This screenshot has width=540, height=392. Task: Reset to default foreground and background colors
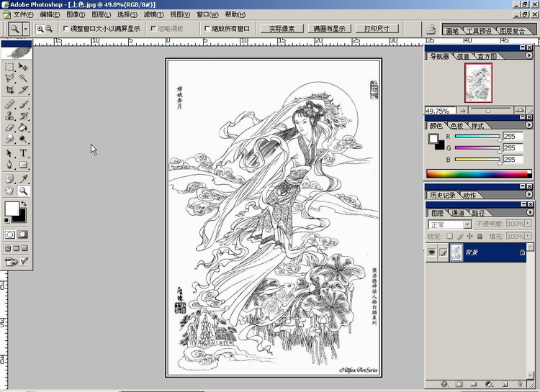pyautogui.click(x=6, y=220)
